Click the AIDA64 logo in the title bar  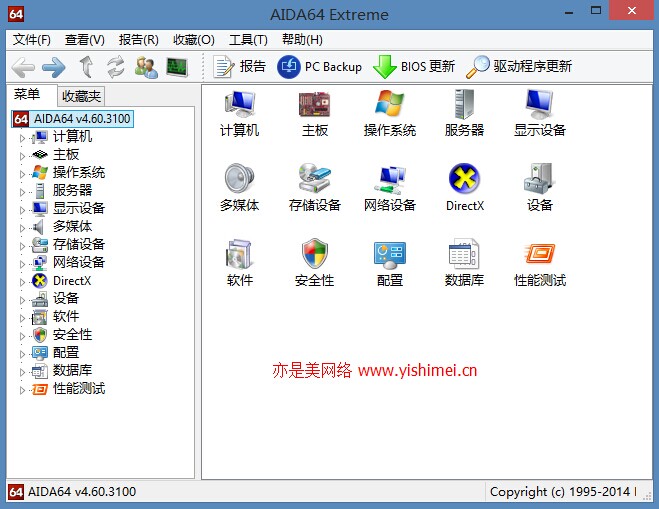[x=16, y=14]
